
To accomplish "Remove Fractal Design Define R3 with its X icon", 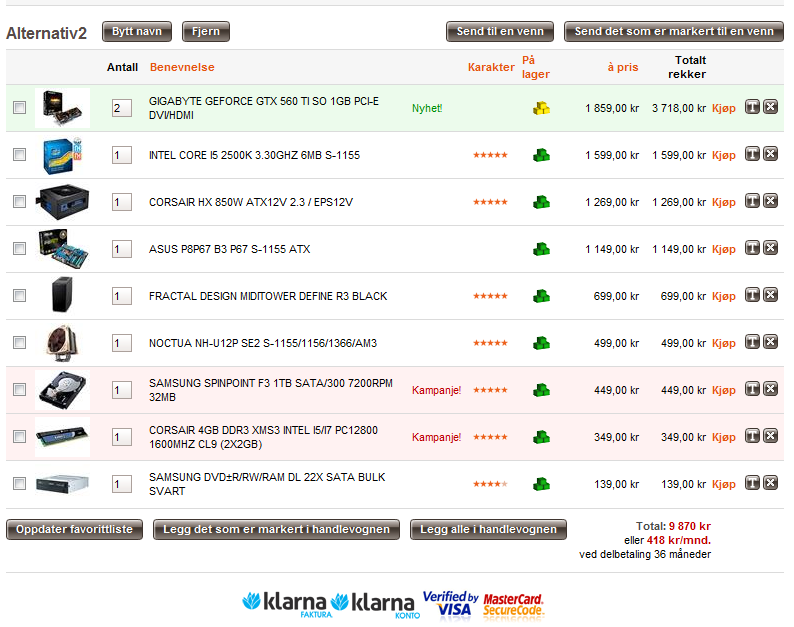I will (x=771, y=295).
